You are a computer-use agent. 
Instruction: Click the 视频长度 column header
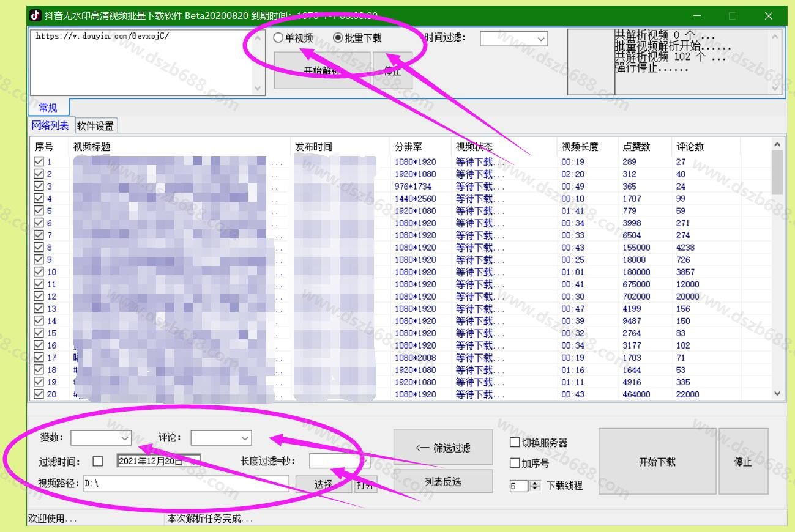pos(588,147)
